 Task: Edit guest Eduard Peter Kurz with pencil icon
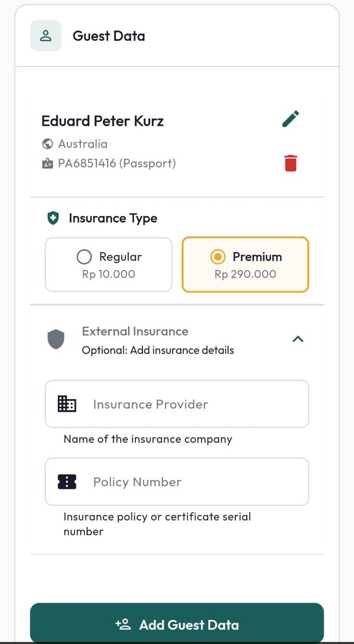point(291,119)
